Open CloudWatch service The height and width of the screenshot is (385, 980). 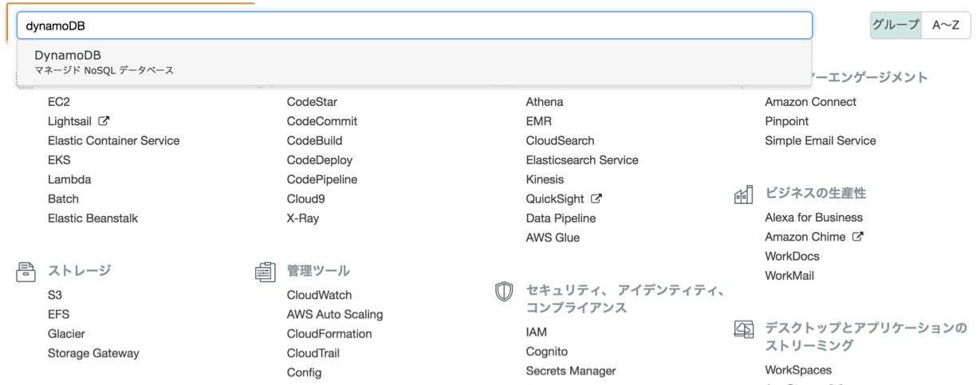pyautogui.click(x=319, y=295)
